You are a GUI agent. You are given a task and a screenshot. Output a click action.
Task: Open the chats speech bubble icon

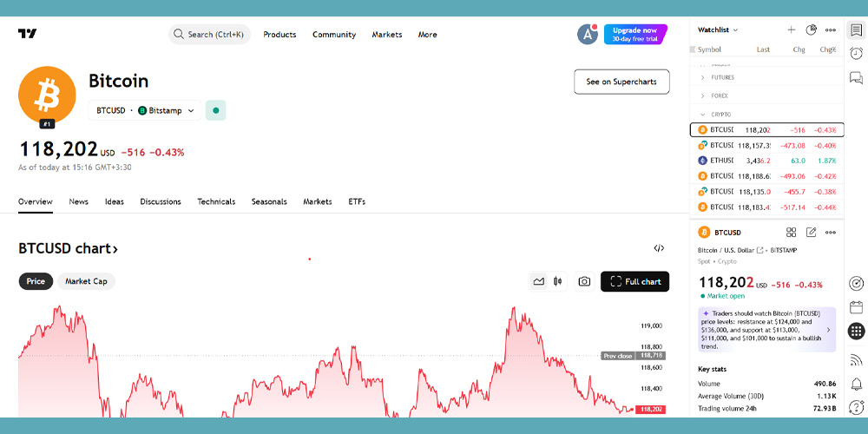click(856, 78)
